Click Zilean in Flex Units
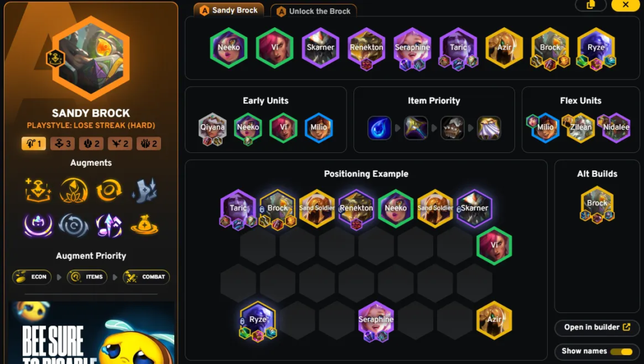The height and width of the screenshot is (364, 644). click(x=580, y=128)
